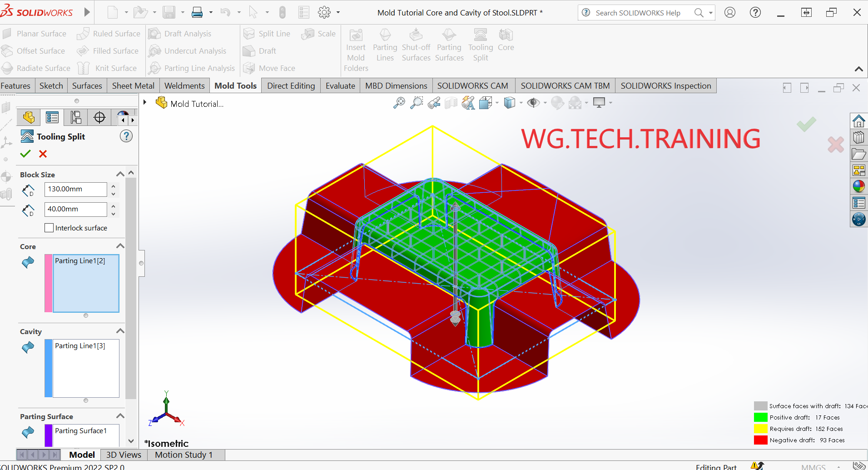Open SOLIDWORKS Resources home icon in task pane

[x=858, y=121]
